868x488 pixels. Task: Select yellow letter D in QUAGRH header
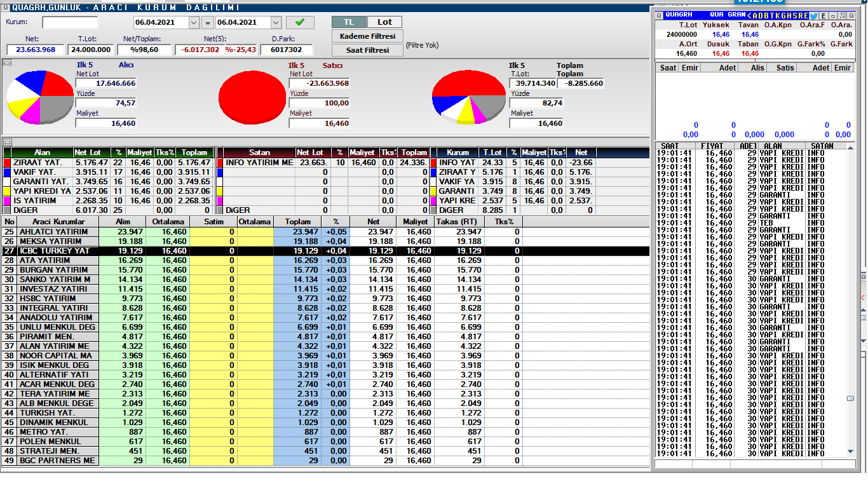click(762, 15)
